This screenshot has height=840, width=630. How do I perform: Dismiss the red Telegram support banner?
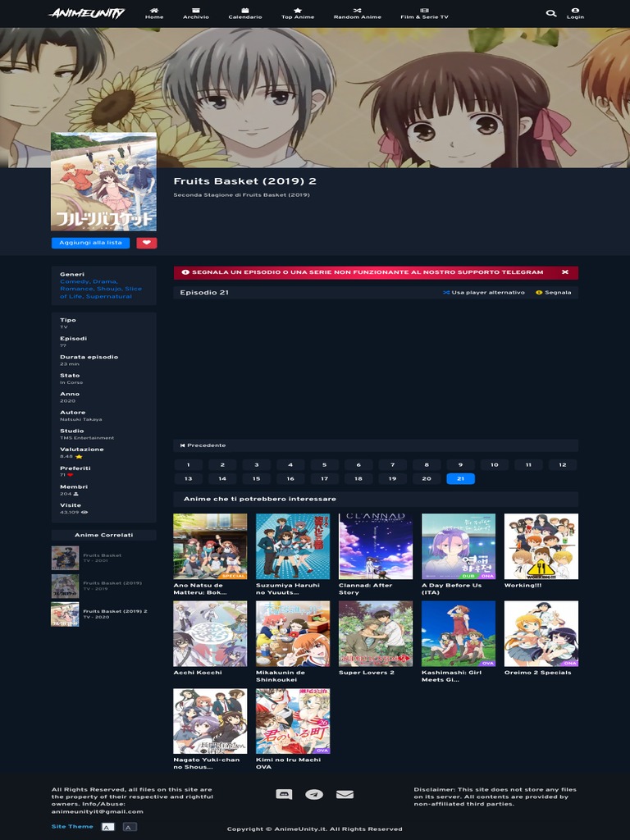[564, 272]
